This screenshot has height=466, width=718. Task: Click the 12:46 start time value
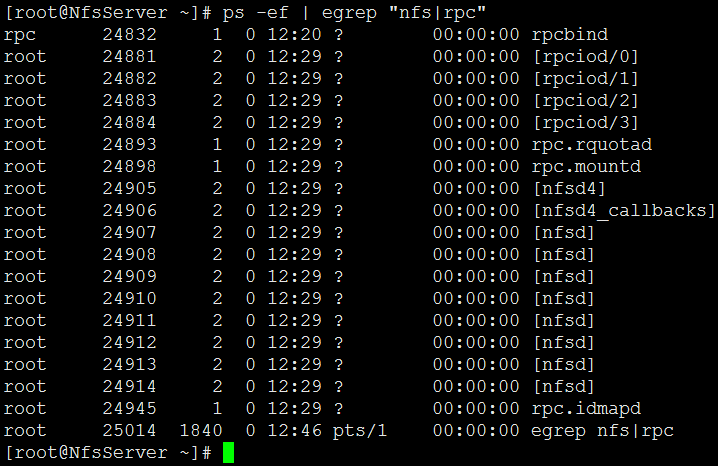click(295, 430)
